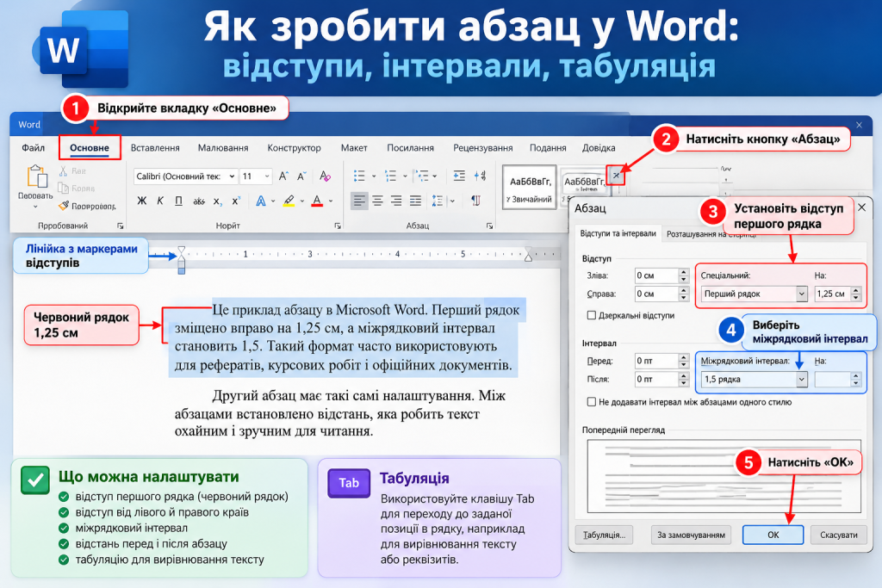Screen dimensions: 882x588
Task: Open the Рецензування ribbon tab
Action: (483, 148)
